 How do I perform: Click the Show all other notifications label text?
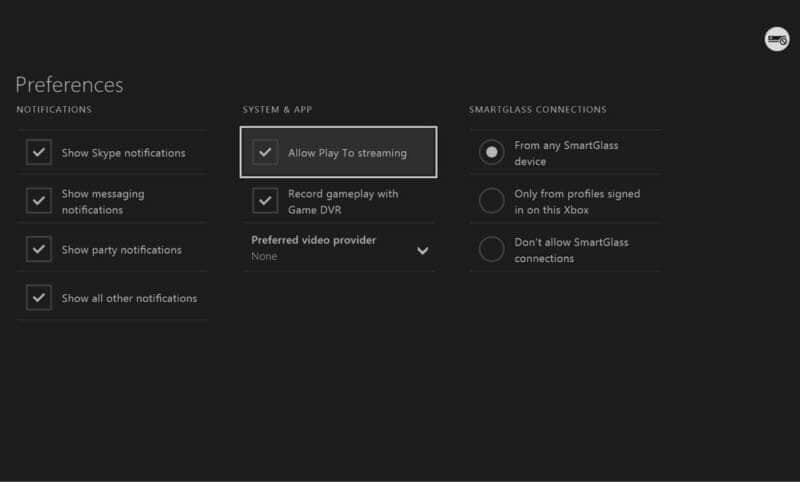(x=129, y=298)
